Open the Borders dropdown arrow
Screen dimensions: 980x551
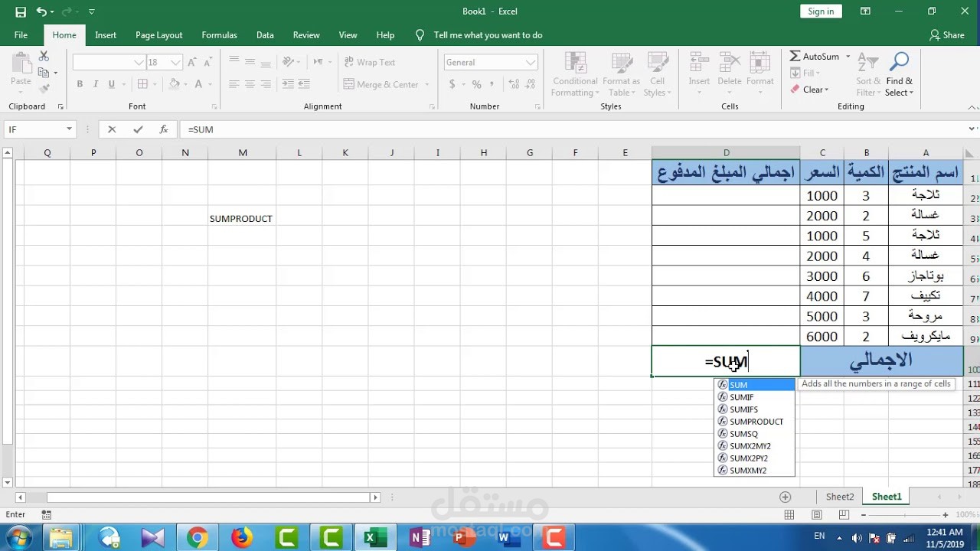[x=155, y=84]
